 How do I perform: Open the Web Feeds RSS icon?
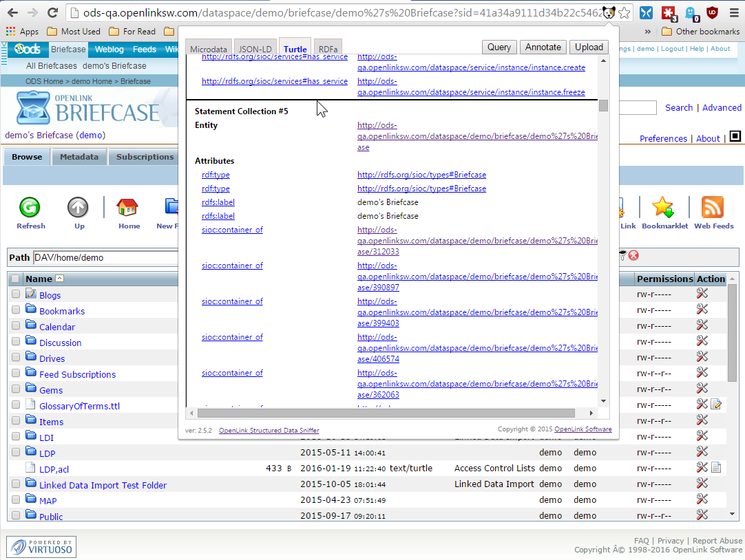[x=713, y=207]
